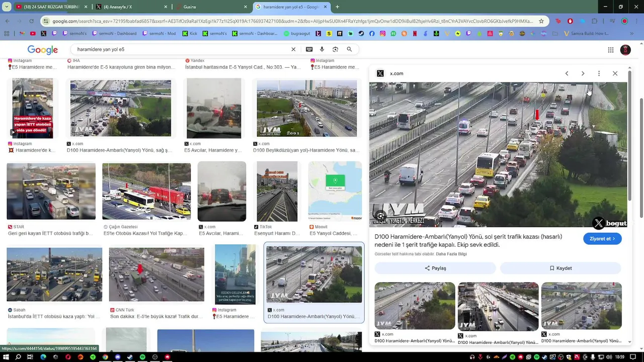Open the Kick bookmark
This screenshot has height=362, width=644.
click(190, 34)
